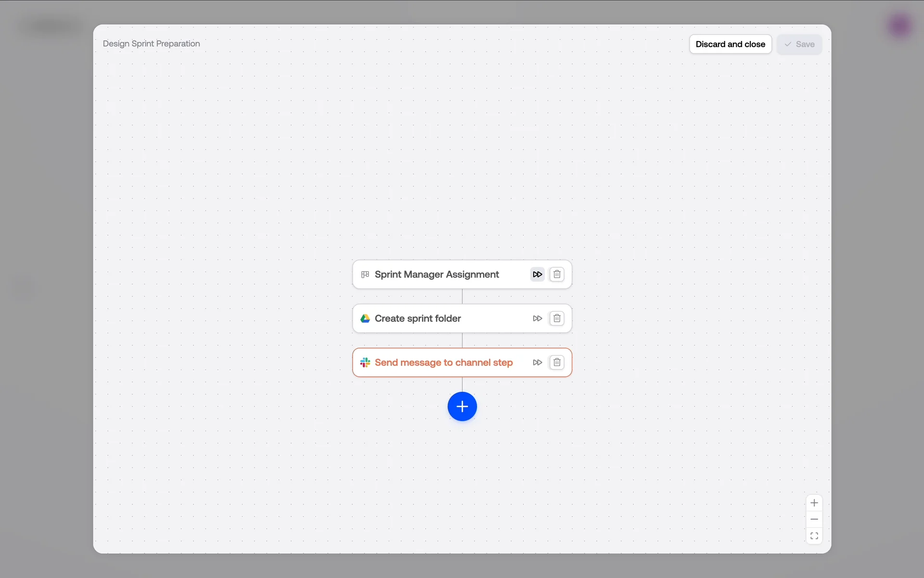Click the form icon on Sprint Manager step
This screenshot has width=924, height=578.
click(x=365, y=275)
